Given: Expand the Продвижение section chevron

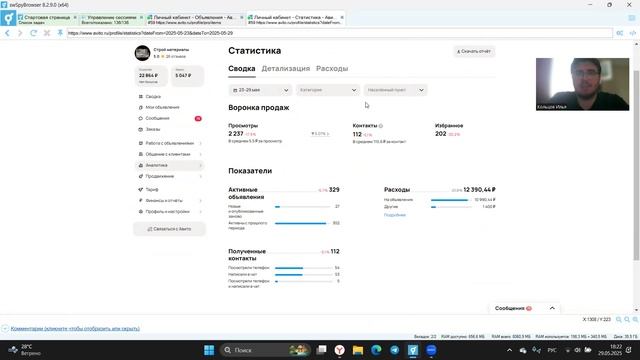Looking at the screenshot, I should [x=200, y=176].
